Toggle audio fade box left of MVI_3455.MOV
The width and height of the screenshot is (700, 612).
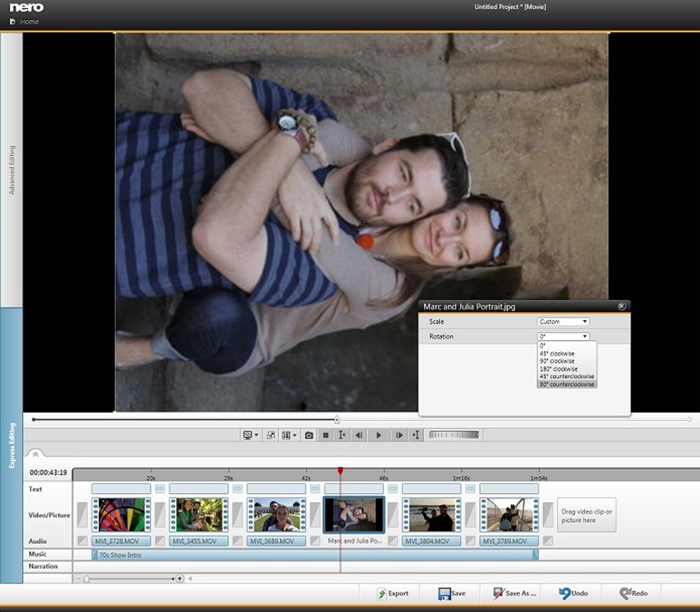[161, 541]
